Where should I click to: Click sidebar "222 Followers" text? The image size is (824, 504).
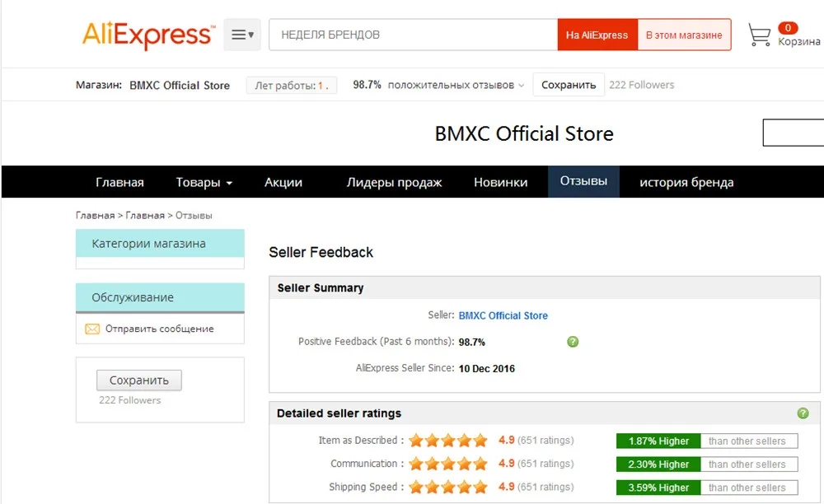coord(130,400)
